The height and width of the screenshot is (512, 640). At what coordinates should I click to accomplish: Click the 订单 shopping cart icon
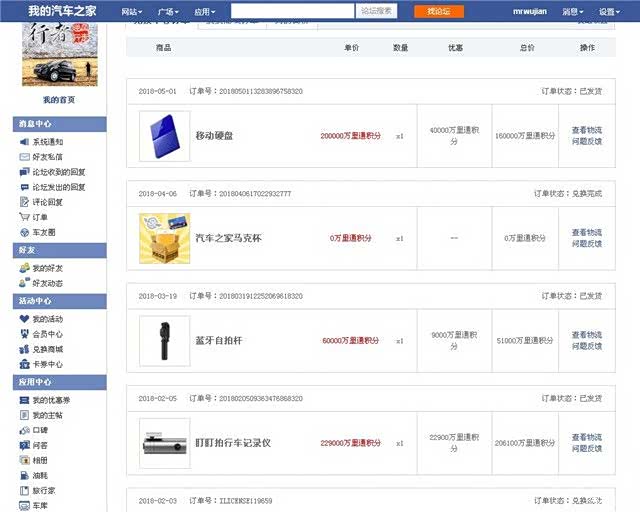tap(24, 217)
